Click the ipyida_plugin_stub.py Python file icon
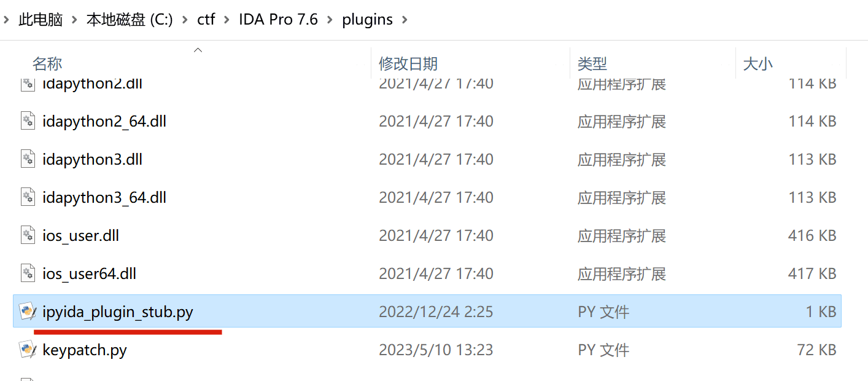Viewport: 868px width, 381px height. tap(28, 312)
